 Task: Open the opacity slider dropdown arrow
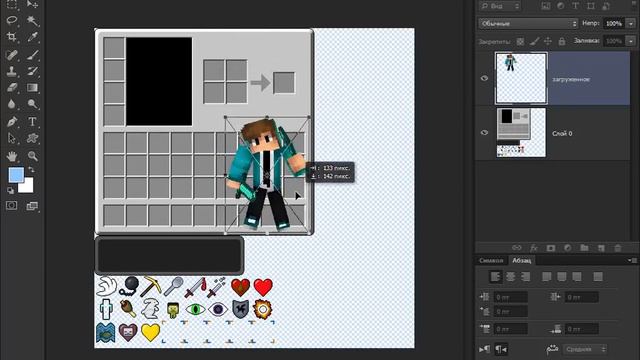pyautogui.click(x=631, y=24)
